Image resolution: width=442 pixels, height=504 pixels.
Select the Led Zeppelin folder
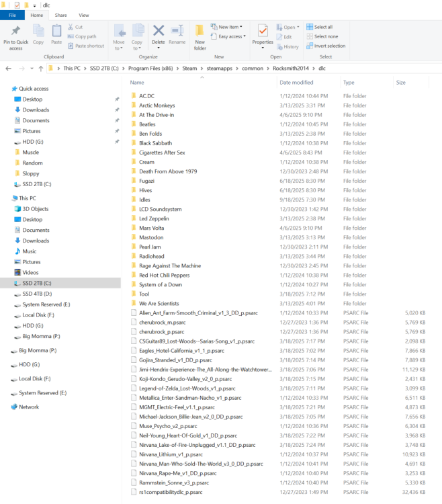pos(154,218)
